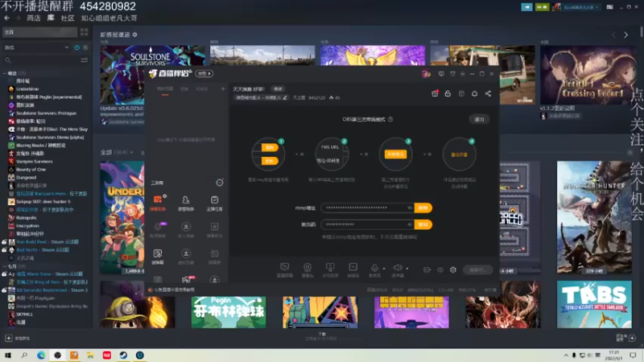Open Microsoft Edge from Windows taskbar
Image resolution: width=644 pixels, height=362 pixels.
[x=41, y=355]
